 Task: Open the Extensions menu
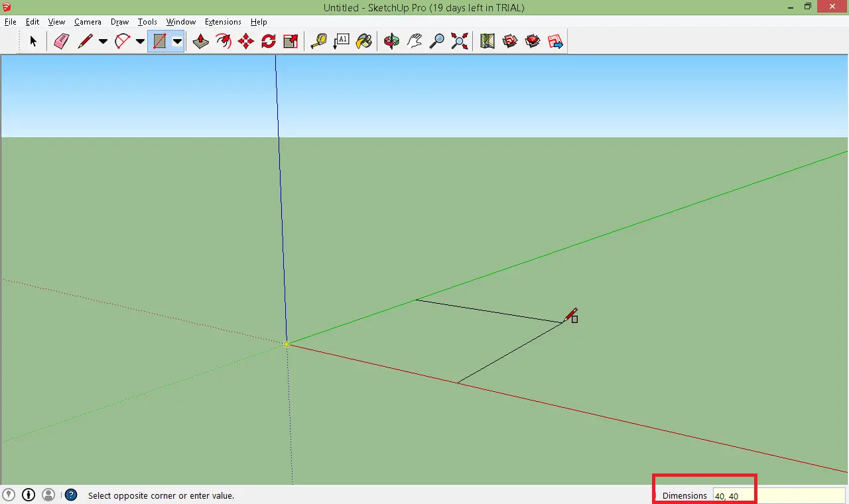pyautogui.click(x=223, y=22)
